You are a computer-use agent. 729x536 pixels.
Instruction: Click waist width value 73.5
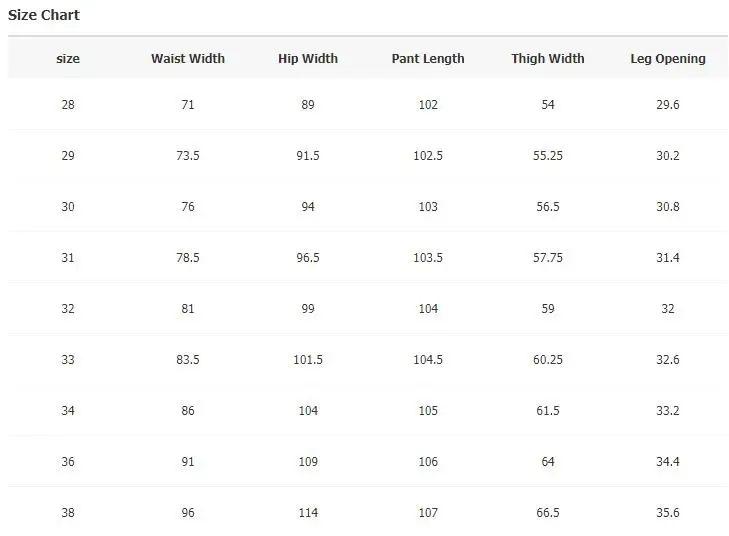(x=188, y=156)
